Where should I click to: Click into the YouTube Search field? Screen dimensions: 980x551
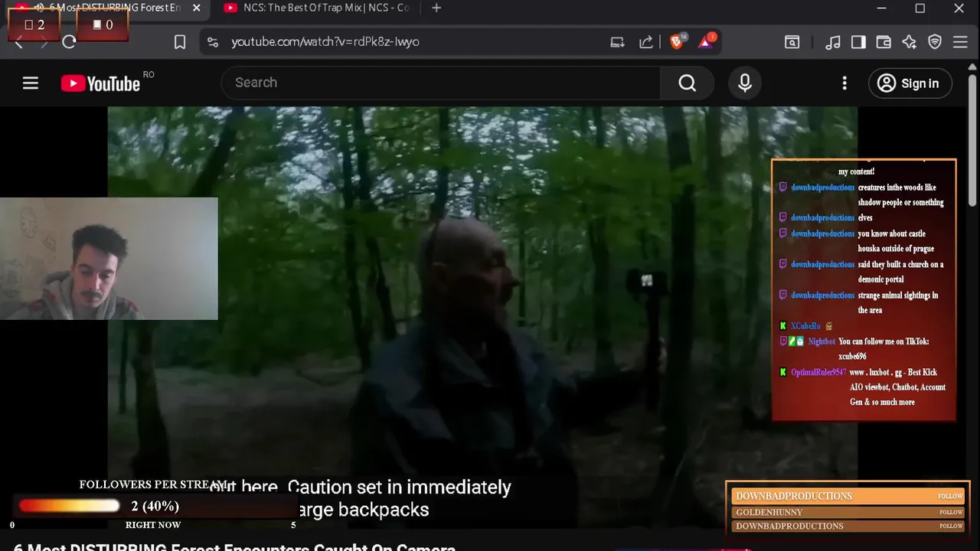coord(440,83)
